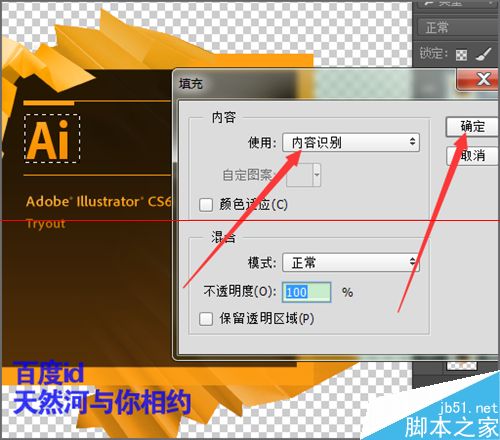Click the lock transparent pixels checkerboard icon
Image resolution: width=500 pixels, height=440 pixels.
pyautogui.click(x=461, y=55)
